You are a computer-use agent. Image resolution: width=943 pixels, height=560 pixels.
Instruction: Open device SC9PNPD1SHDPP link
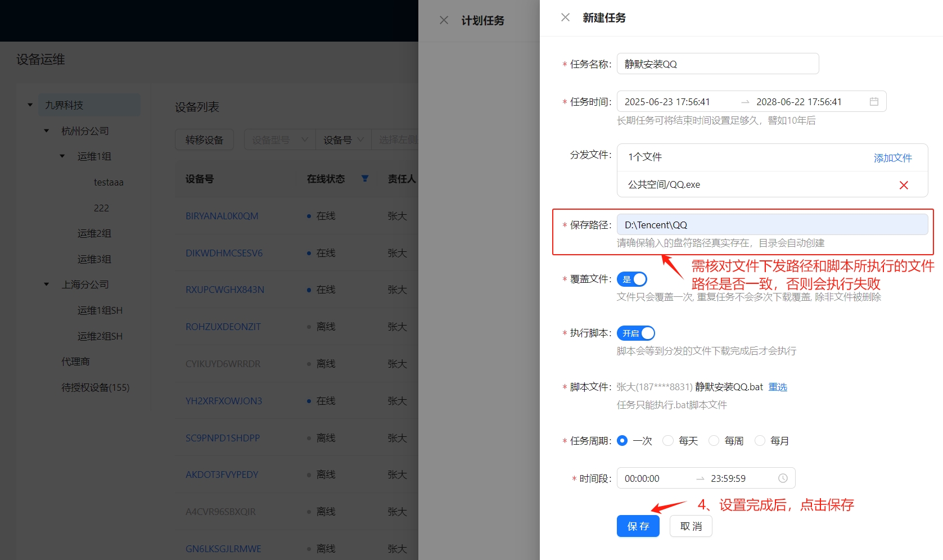[x=223, y=438]
